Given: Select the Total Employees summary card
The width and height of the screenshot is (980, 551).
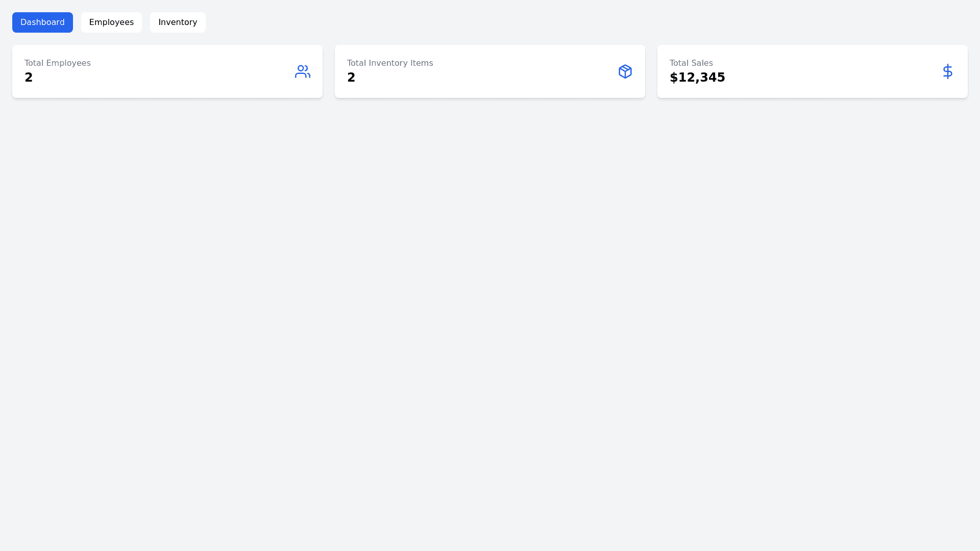Looking at the screenshot, I should 167,71.
